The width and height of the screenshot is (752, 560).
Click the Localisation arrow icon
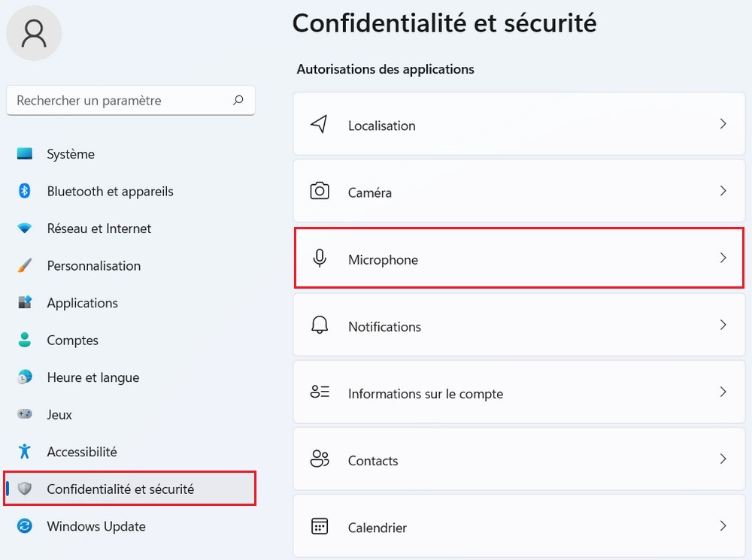pos(320,124)
